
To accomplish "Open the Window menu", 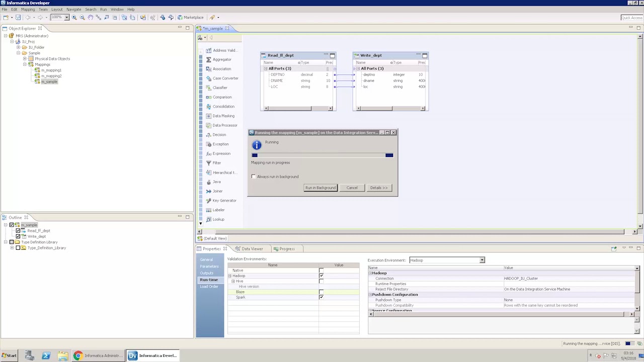I will click(x=117, y=9).
